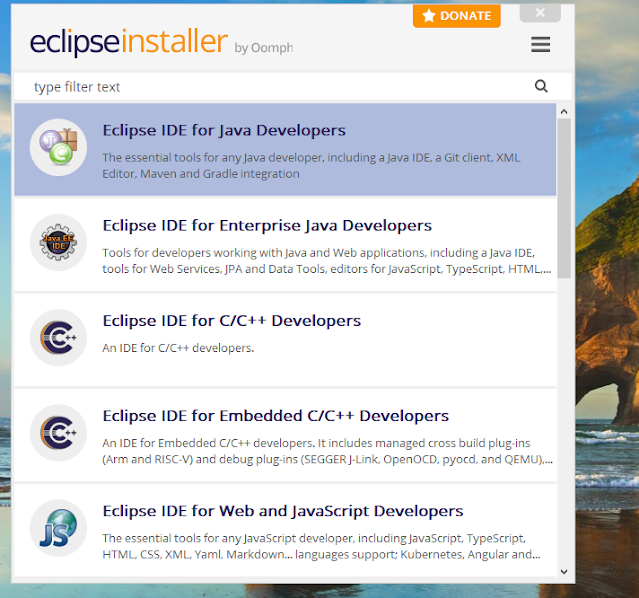Select Eclipse IDE for Java Developers

[x=285, y=149]
